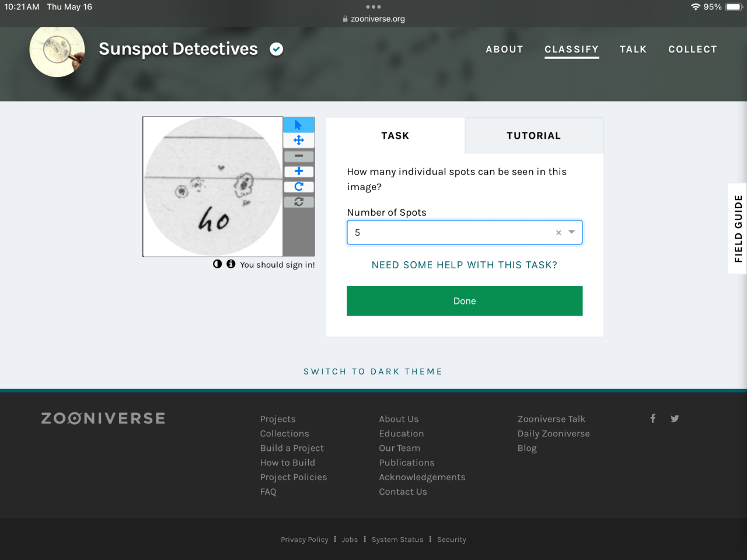Open About Us footer link

(399, 419)
